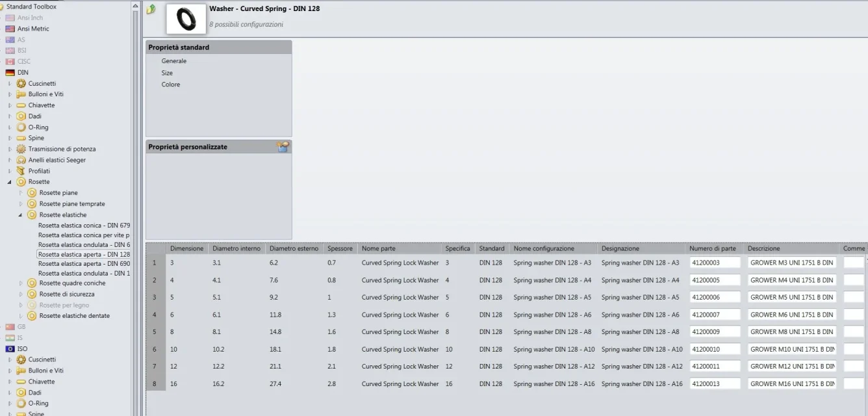Select row 5 header in table
The width and height of the screenshot is (868, 416).
click(155, 332)
